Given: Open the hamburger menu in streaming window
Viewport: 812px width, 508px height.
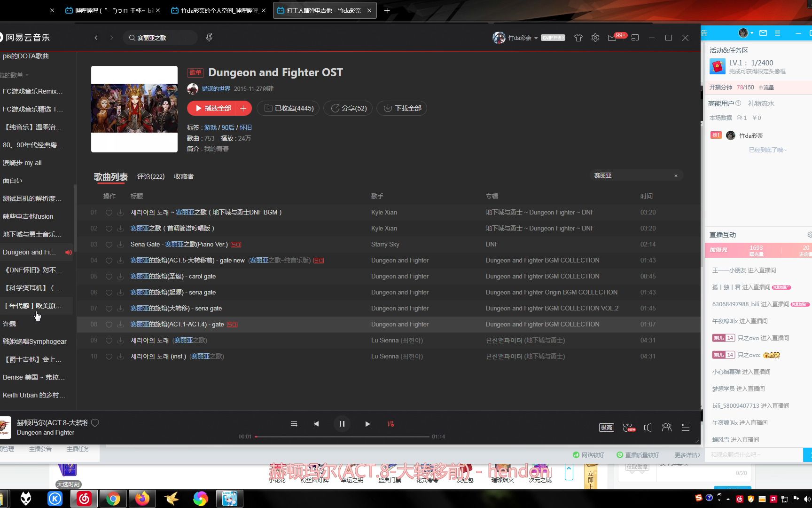Looking at the screenshot, I should (777, 33).
